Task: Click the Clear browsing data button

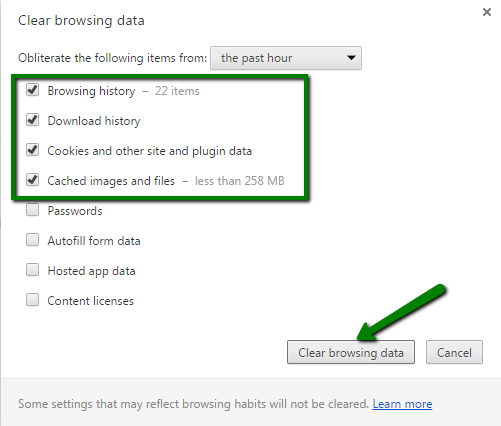Action: (351, 352)
